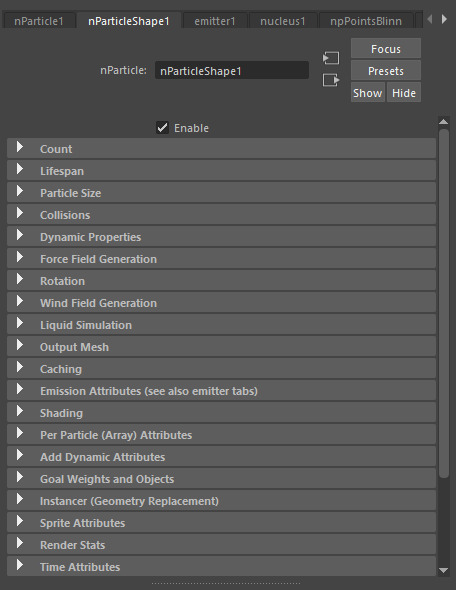Expand the Lifespan section

click(221, 170)
